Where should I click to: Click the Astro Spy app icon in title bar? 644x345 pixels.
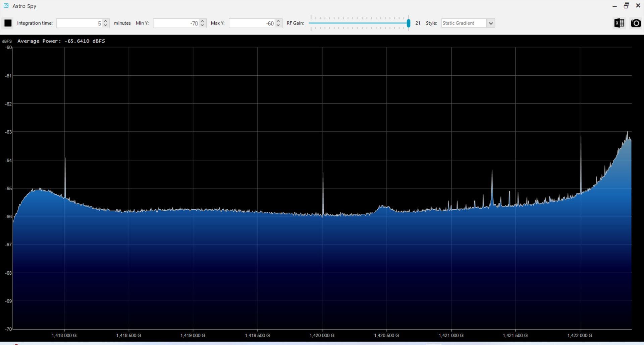pos(6,6)
